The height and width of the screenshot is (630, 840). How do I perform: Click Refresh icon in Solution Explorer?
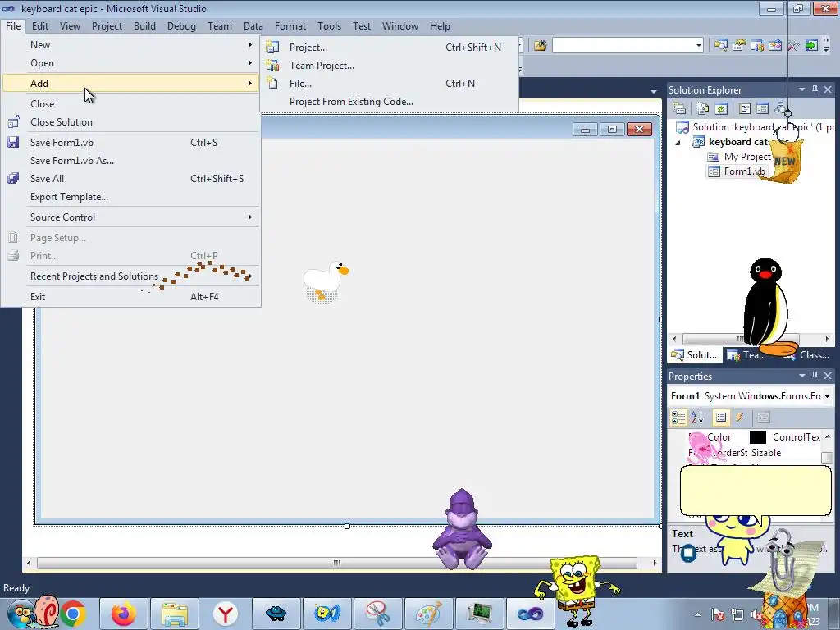721,109
